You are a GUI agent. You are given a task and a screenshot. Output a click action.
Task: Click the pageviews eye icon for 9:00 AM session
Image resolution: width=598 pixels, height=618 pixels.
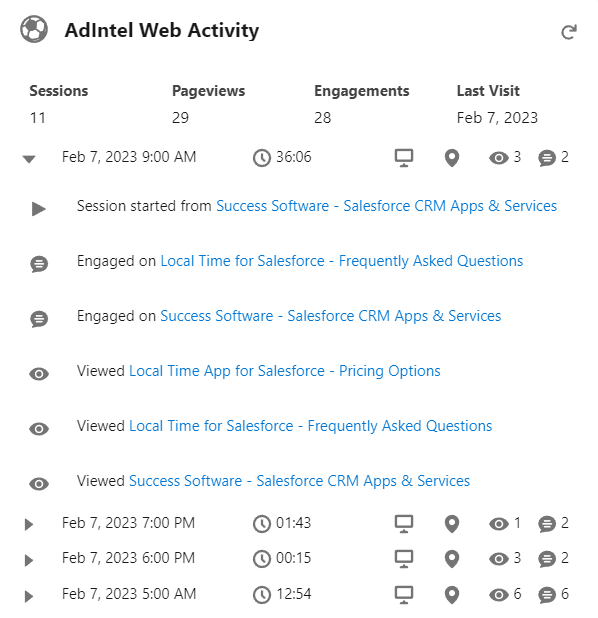pos(499,158)
